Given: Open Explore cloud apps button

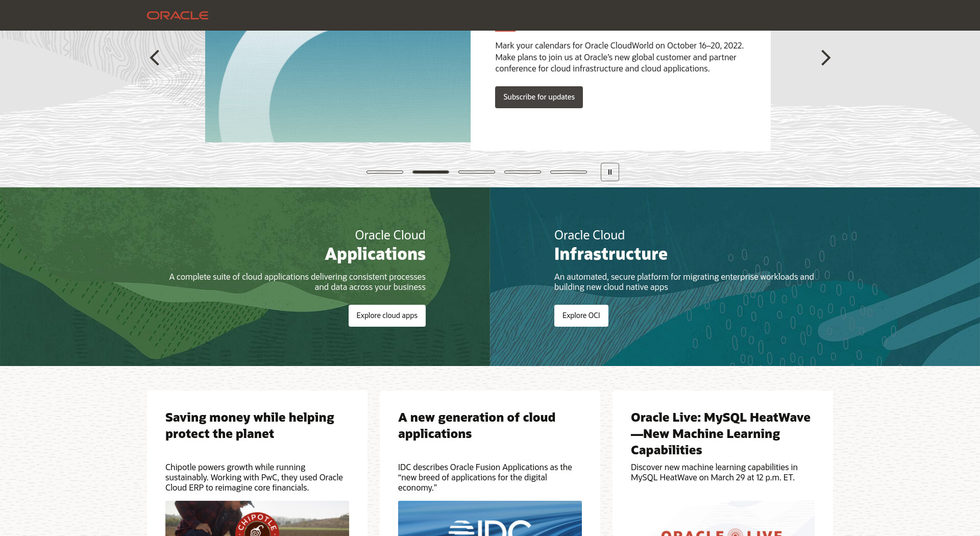Looking at the screenshot, I should 387,315.
